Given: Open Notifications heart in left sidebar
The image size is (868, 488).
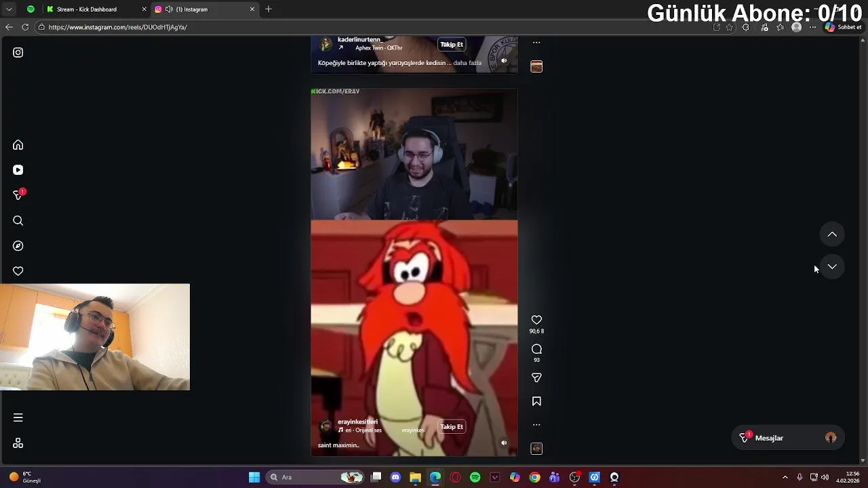Looking at the screenshot, I should (18, 271).
